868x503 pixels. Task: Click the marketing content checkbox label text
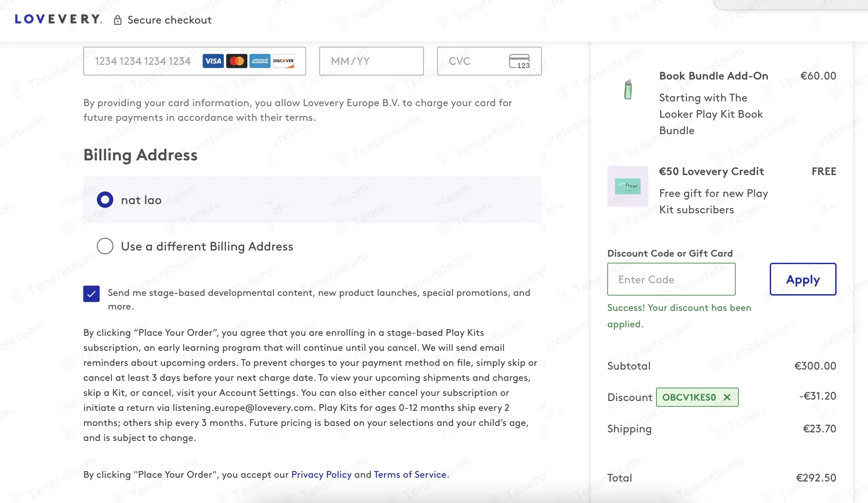pyautogui.click(x=319, y=299)
